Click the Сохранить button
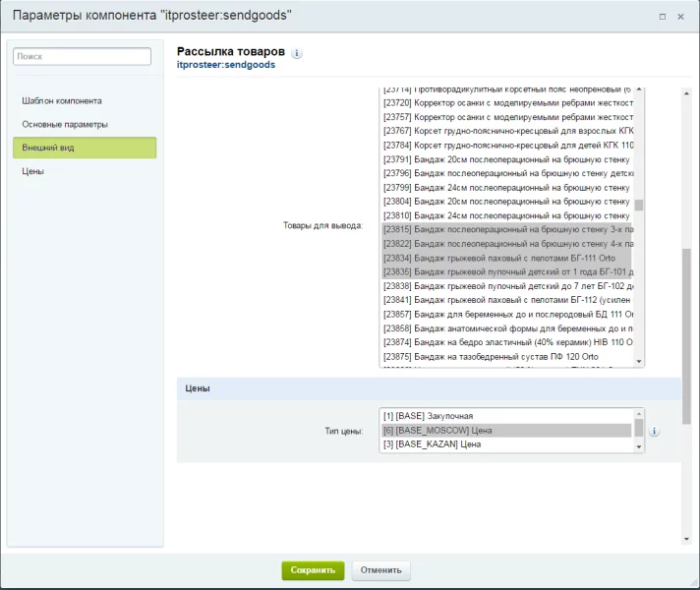The height and width of the screenshot is (590, 700). [313, 570]
